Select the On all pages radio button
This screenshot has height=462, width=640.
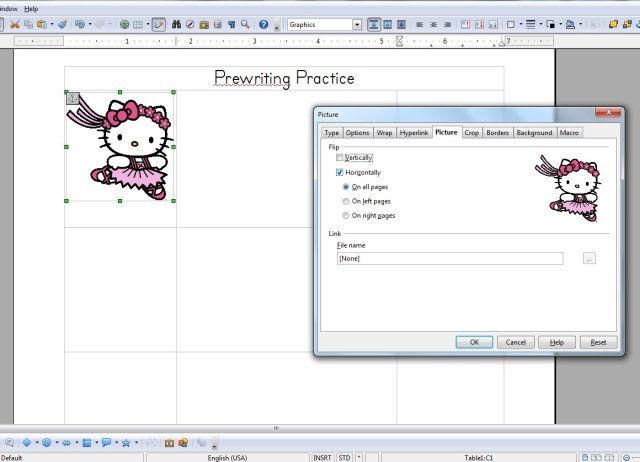point(346,187)
